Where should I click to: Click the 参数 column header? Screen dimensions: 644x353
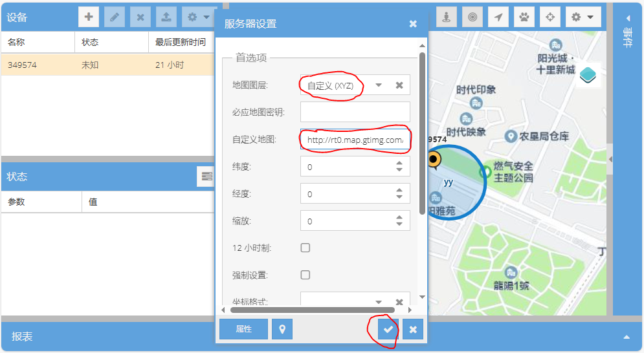pos(41,202)
